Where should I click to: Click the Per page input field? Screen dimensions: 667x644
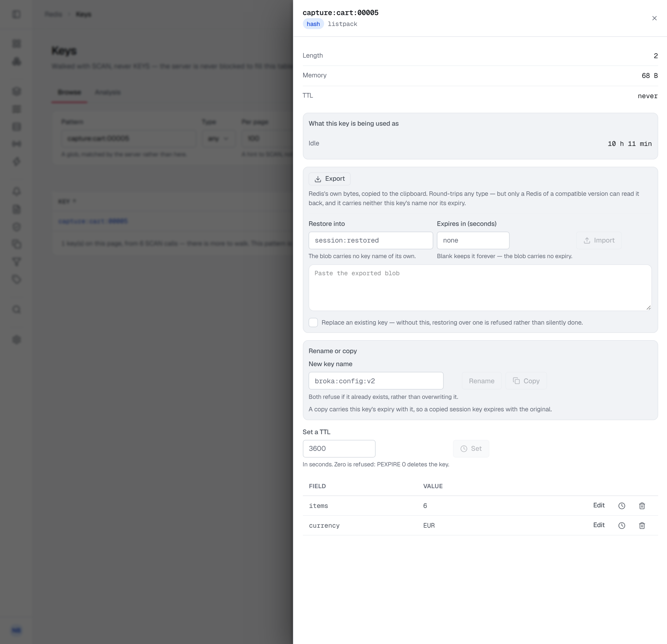[267, 139]
